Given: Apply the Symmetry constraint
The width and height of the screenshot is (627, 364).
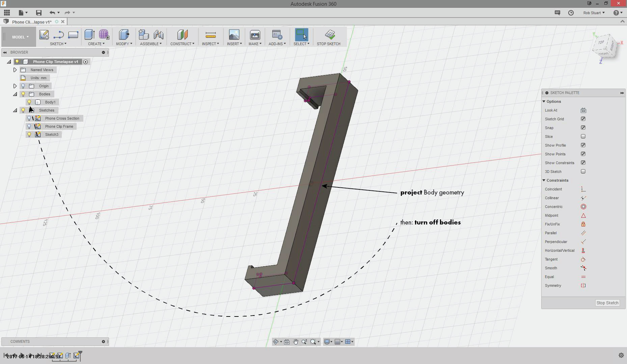Looking at the screenshot, I should click(583, 285).
